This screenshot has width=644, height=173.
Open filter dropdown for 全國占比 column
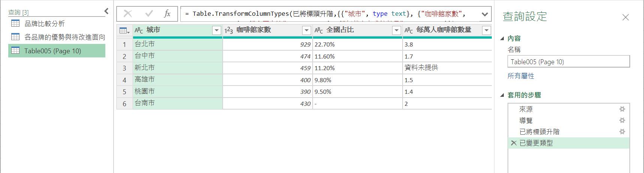396,30
